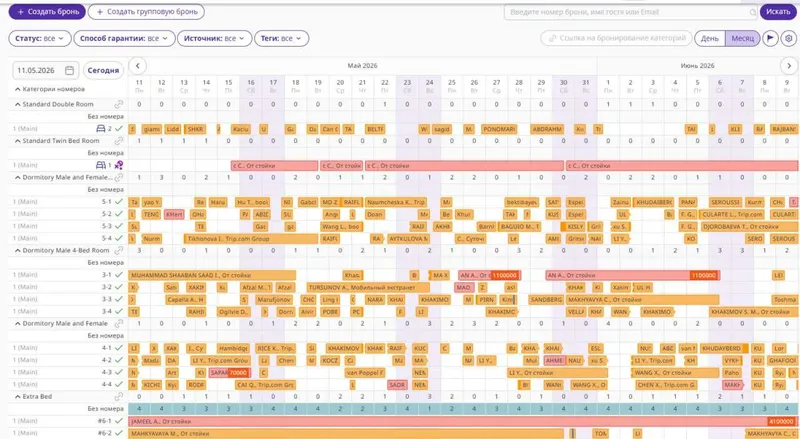Open booking MUHAMMAD SHAABAN SAAD in room 3-1
800x439 pixels.
tap(212, 275)
